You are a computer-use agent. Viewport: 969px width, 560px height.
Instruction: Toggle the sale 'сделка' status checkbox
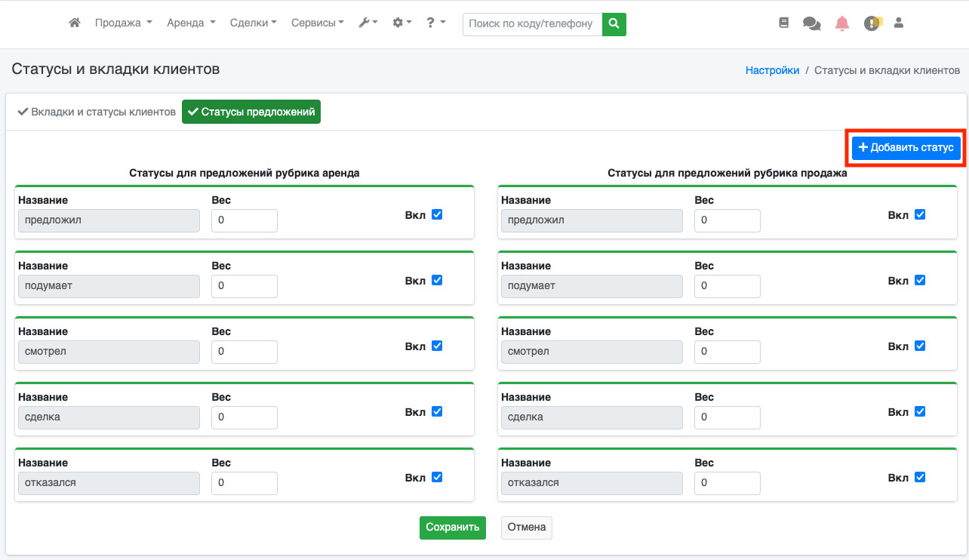919,411
